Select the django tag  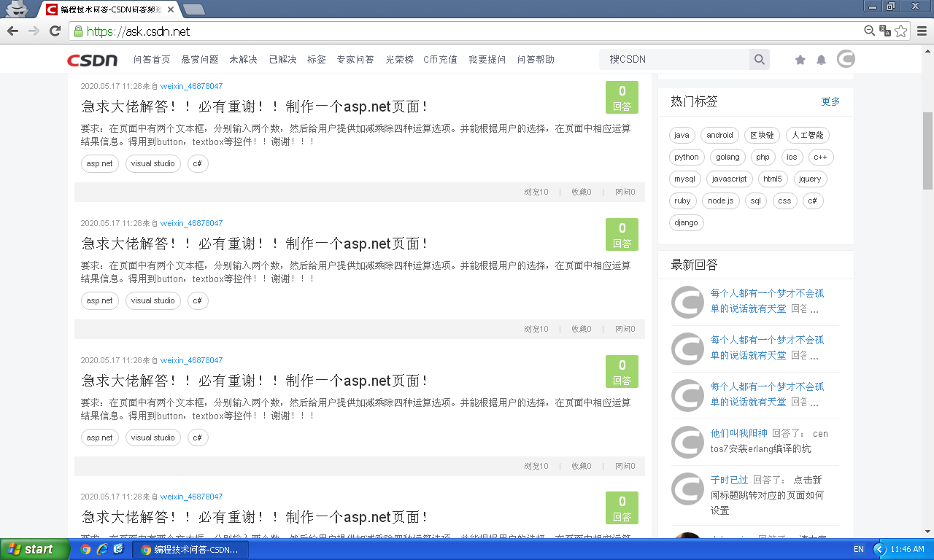686,222
